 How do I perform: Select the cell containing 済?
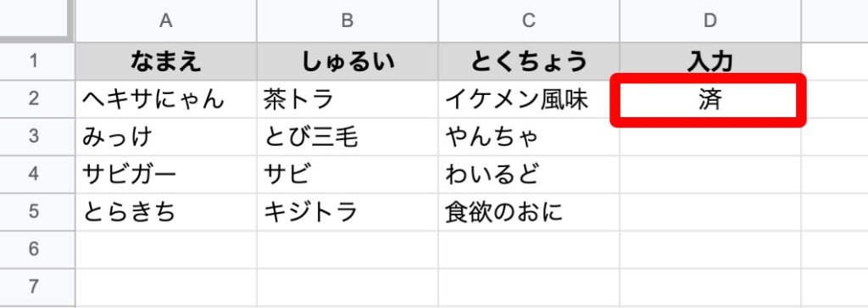click(x=708, y=100)
